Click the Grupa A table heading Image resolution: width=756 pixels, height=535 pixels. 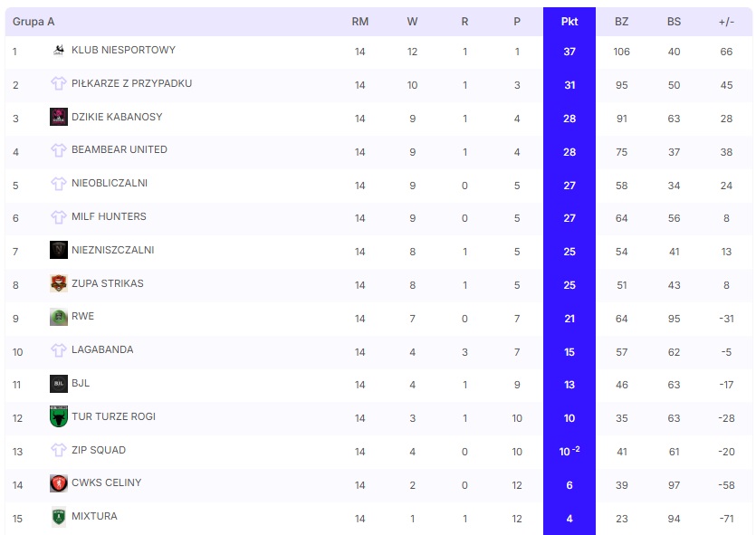pyautogui.click(x=33, y=22)
